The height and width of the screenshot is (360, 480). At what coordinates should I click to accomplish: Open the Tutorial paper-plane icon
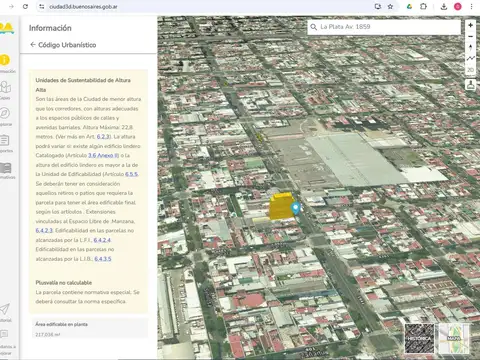4,309
